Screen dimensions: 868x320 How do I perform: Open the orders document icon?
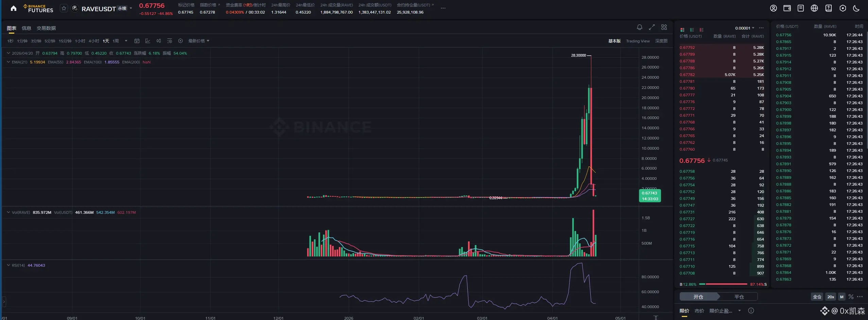[x=801, y=8]
